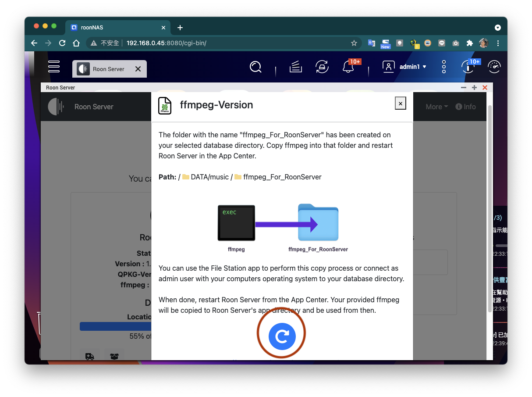The height and width of the screenshot is (397, 532).
Task: Open the grey light bulb extension
Action: click(x=399, y=43)
